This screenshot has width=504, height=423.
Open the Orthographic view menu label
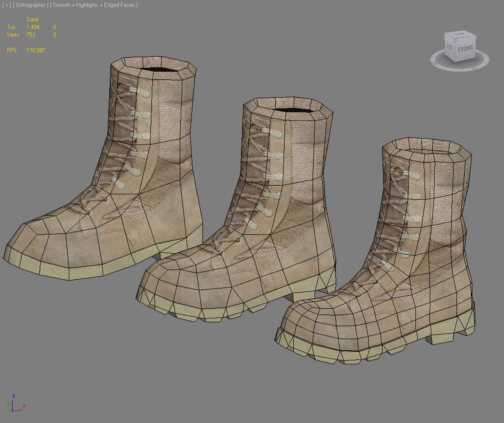click(x=31, y=5)
